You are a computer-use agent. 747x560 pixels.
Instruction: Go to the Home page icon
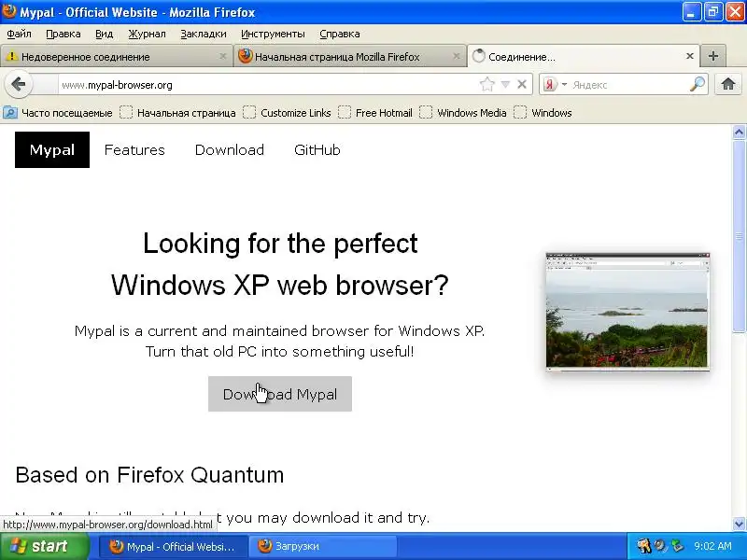[728, 84]
